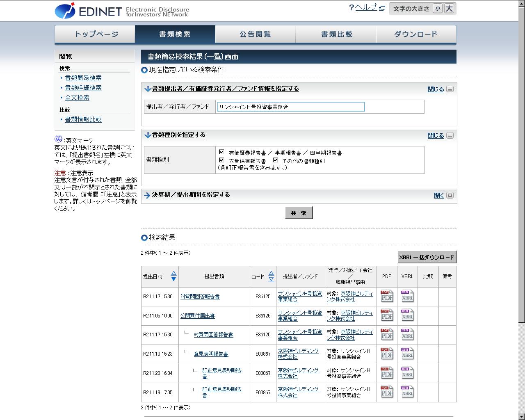Set text size to 大

pyautogui.click(x=449, y=9)
